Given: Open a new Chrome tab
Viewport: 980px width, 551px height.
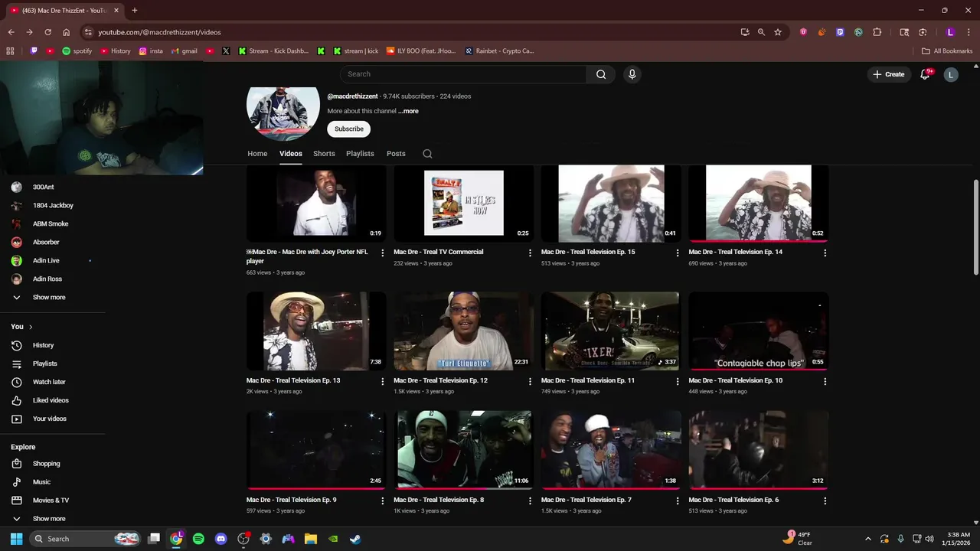Looking at the screenshot, I should click(x=135, y=10).
